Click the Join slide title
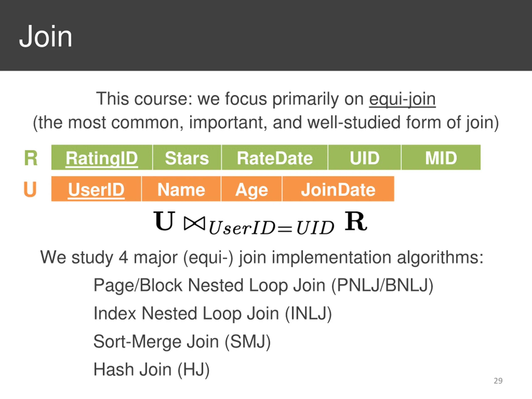Viewport: 532px width, 399px height. point(46,37)
